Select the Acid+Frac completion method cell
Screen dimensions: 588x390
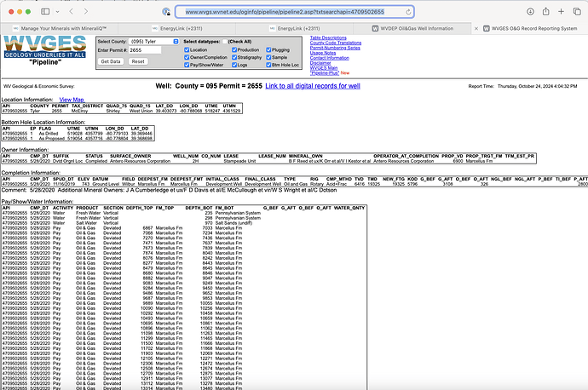[x=337, y=184]
